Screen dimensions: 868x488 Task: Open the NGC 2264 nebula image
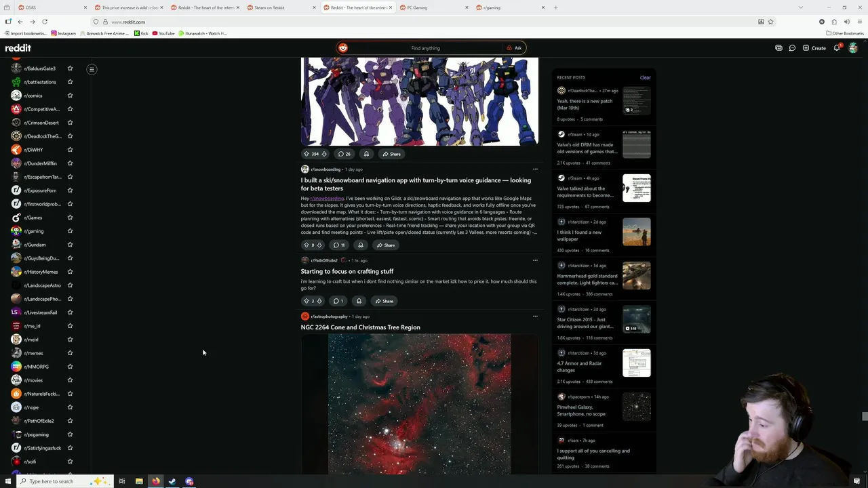[420, 404]
